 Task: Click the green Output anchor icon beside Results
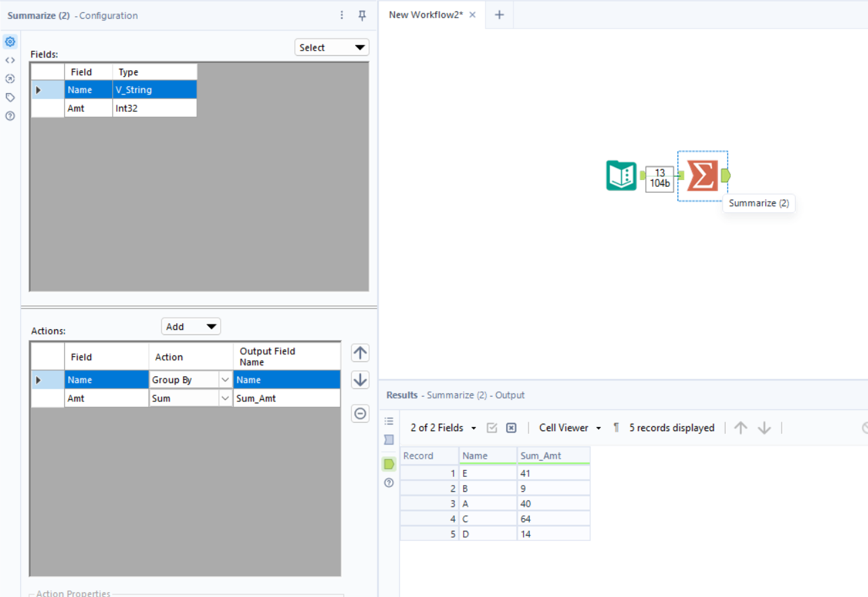pyautogui.click(x=388, y=463)
